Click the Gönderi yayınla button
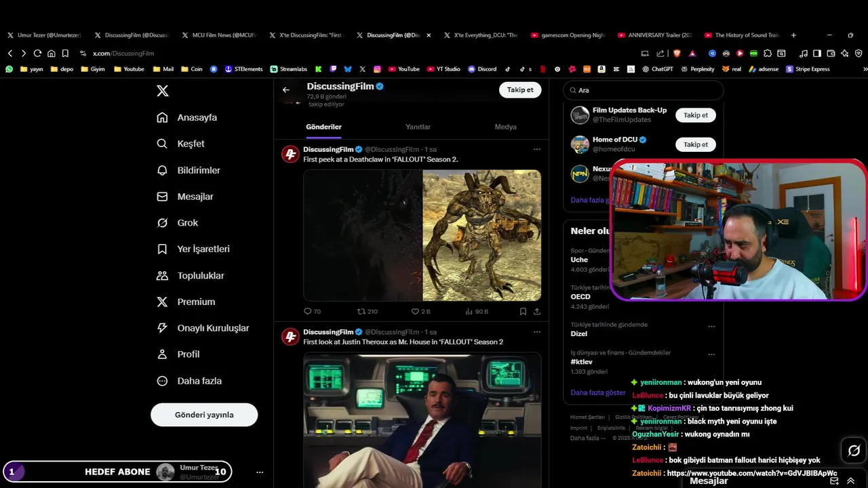This screenshot has height=488, width=868. click(204, 415)
